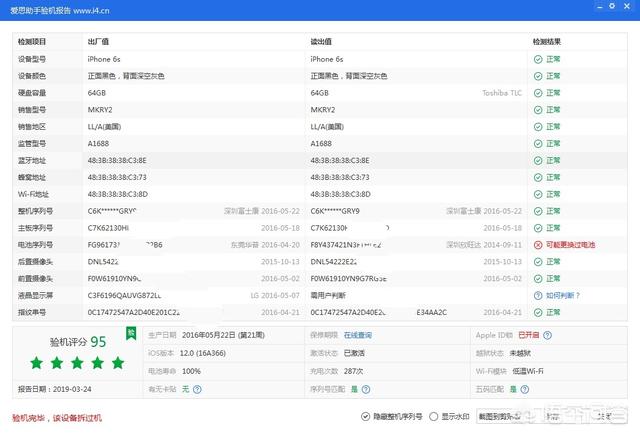The height and width of the screenshot is (436, 640).
Task: Select the read battery serial F8Y437421N3
Action: tap(346, 245)
